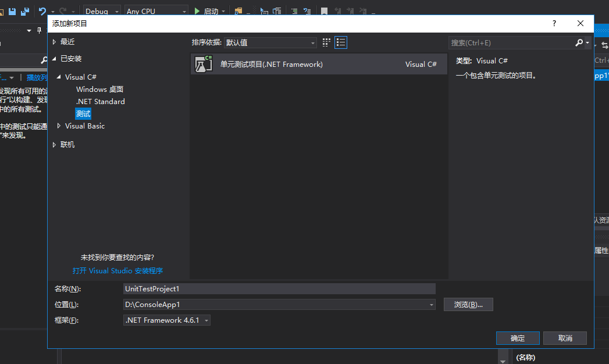Click the Undo arrow in the toolbar
This screenshot has width=609, height=364.
tap(42, 11)
